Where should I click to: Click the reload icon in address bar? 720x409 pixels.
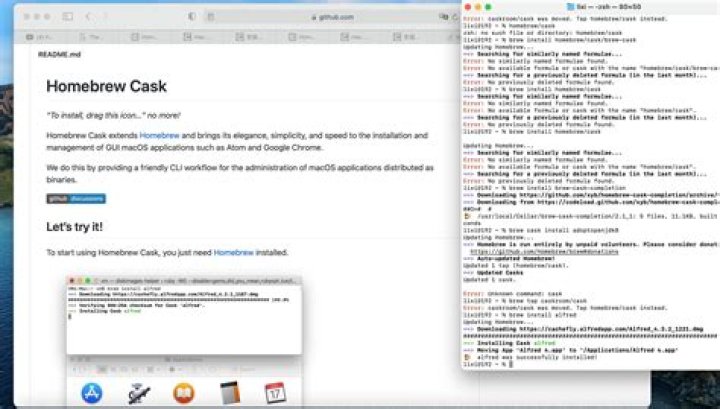[455, 17]
